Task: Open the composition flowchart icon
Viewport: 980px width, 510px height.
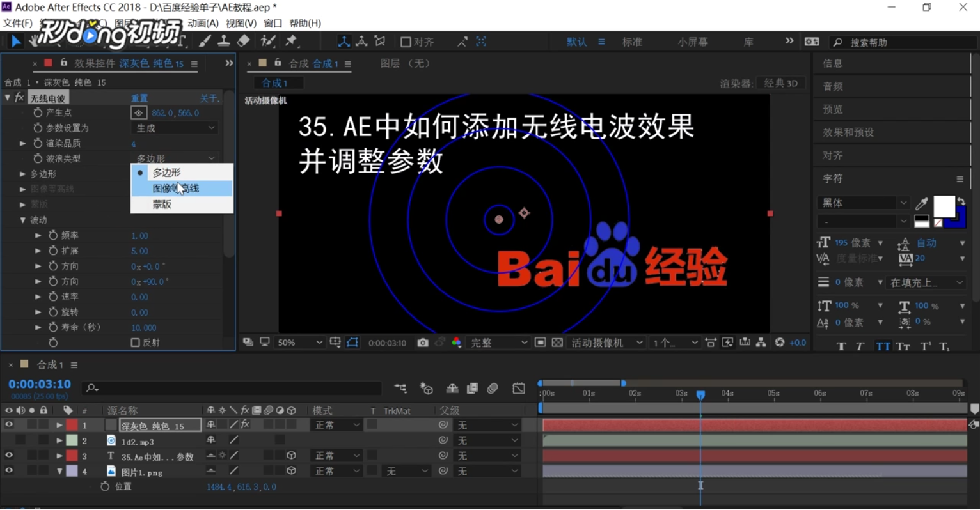Action: pyautogui.click(x=761, y=343)
